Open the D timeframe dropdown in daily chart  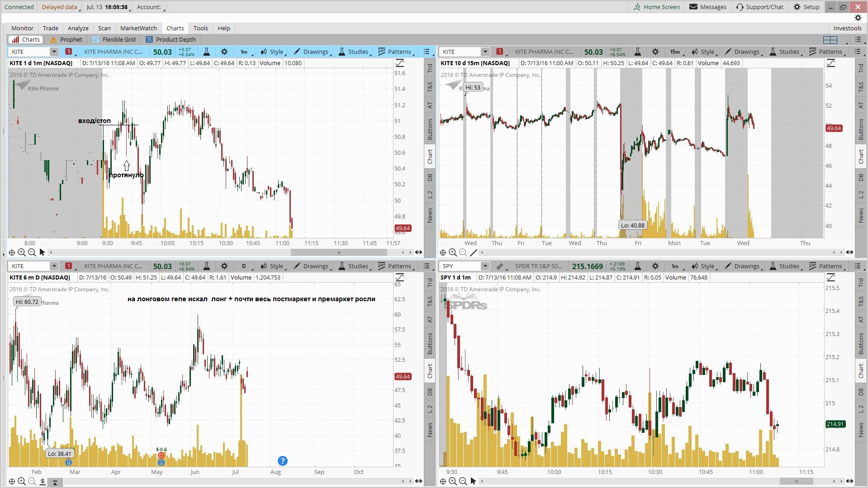tap(245, 266)
